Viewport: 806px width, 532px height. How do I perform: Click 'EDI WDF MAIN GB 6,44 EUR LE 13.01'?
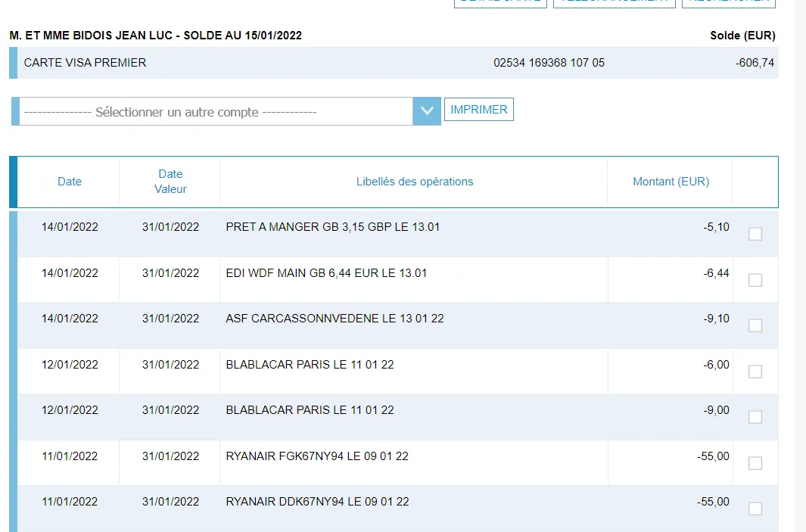pyautogui.click(x=326, y=273)
